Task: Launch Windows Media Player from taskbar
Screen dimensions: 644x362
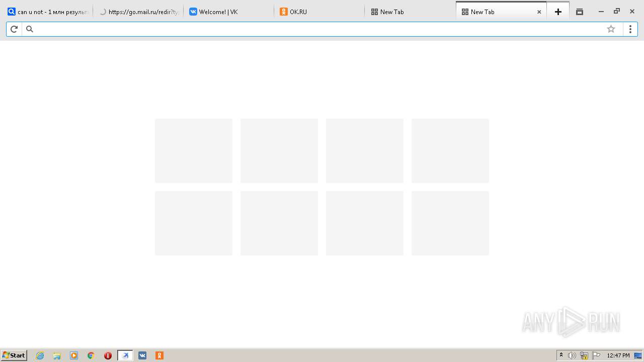Action: click(x=74, y=355)
